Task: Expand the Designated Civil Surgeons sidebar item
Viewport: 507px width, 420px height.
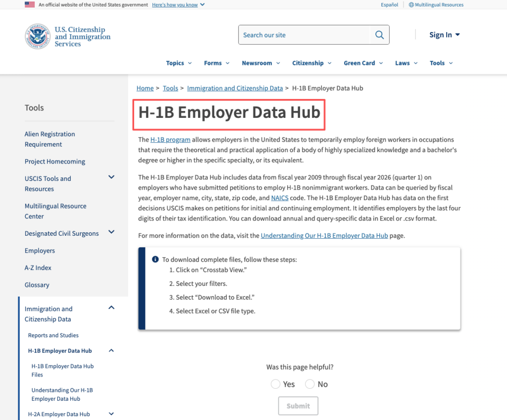Action: [x=111, y=232]
